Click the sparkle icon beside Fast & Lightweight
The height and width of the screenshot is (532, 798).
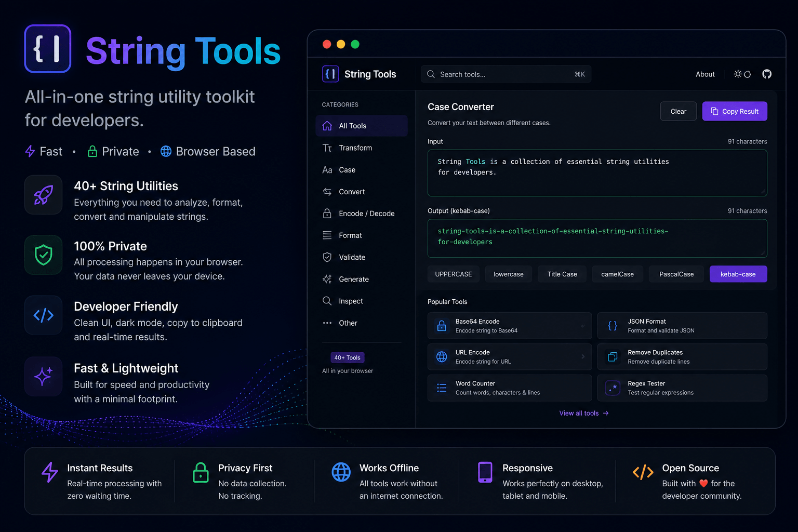[x=44, y=376]
